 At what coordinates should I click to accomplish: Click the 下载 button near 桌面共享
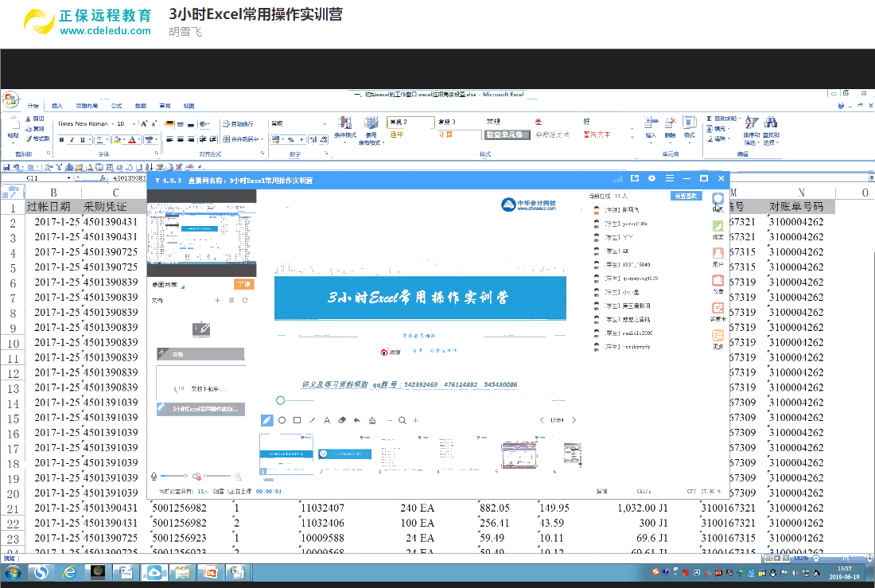243,283
